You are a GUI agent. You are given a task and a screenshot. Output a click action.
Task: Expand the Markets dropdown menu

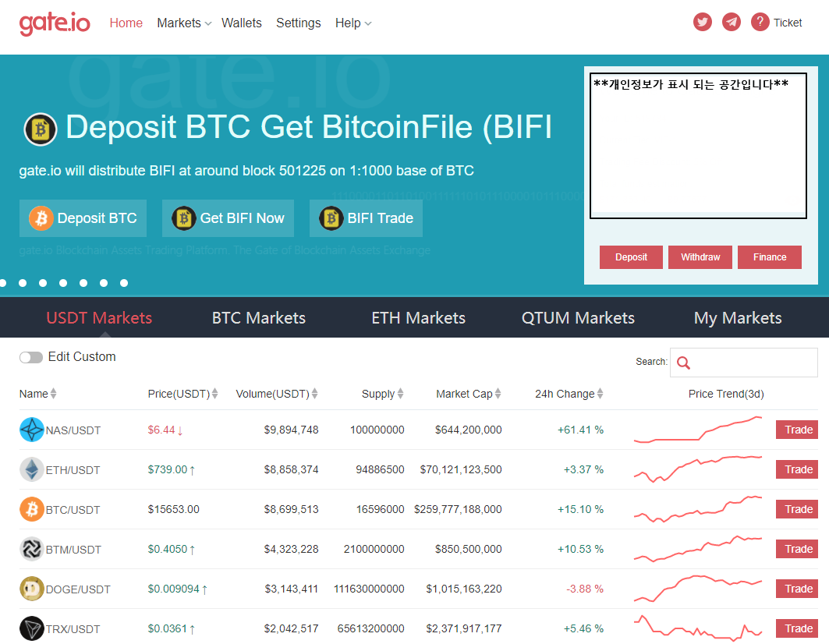pyautogui.click(x=184, y=23)
